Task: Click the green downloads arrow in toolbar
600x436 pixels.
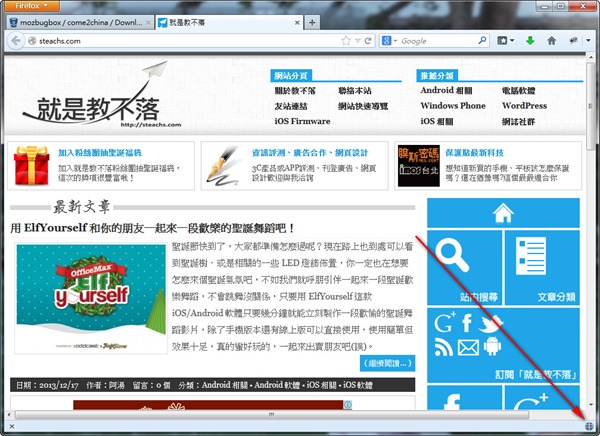Action: (x=529, y=41)
